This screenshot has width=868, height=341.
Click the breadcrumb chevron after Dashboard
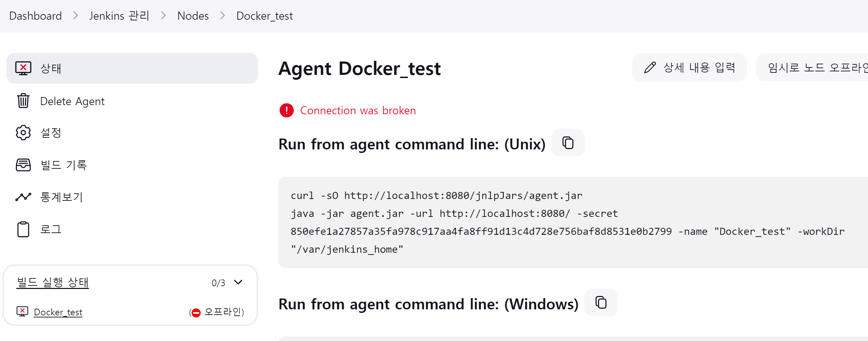pyautogui.click(x=75, y=15)
